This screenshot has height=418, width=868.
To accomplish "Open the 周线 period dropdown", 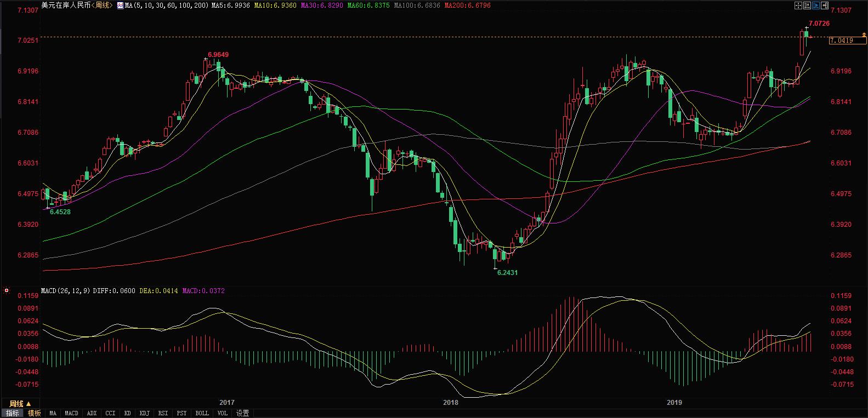I will pos(20,404).
